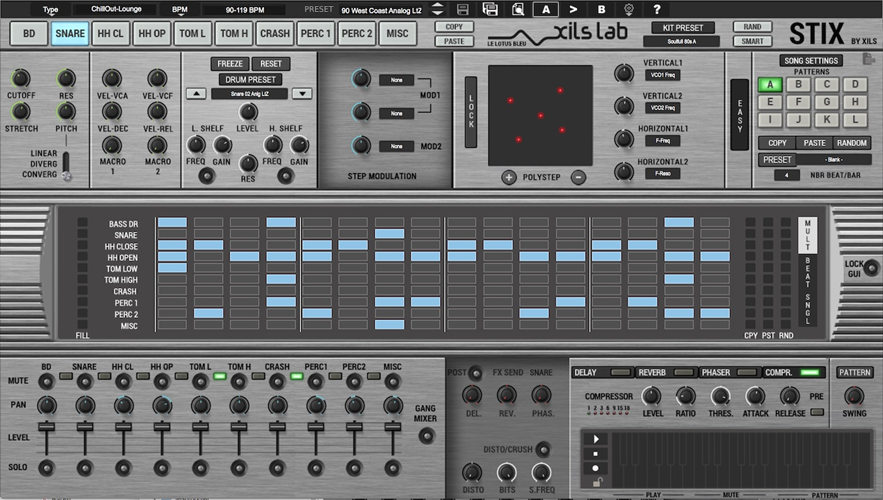
Task: Switch to the CRASH drum tab
Action: [x=275, y=33]
